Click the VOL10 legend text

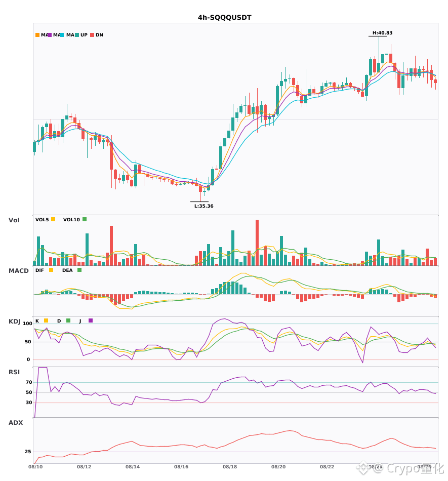tap(71, 220)
